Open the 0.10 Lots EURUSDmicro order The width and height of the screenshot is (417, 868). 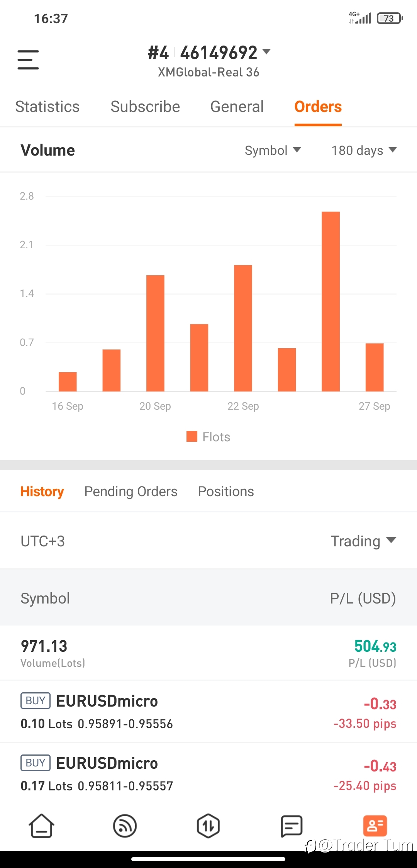(x=208, y=711)
